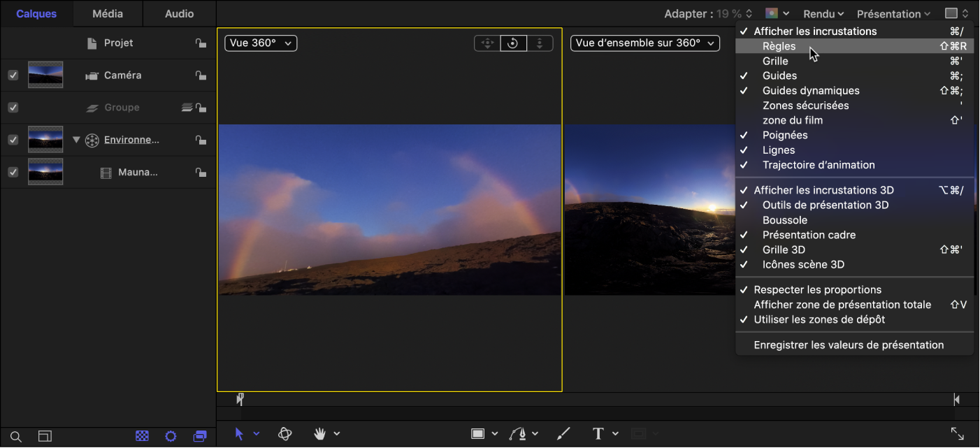The width and height of the screenshot is (980, 448).
Task: Collapse the Environnement group disclosure triangle
Action: pos(77,140)
